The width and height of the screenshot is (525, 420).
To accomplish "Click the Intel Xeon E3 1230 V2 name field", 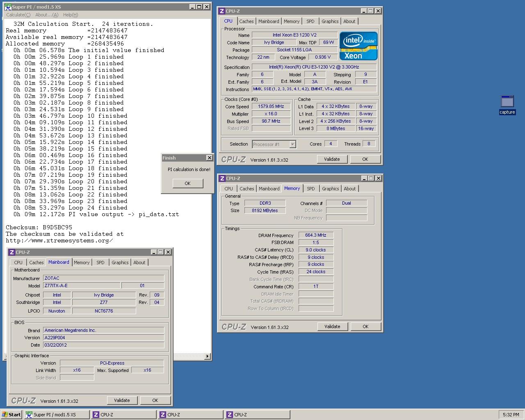I will (294, 35).
